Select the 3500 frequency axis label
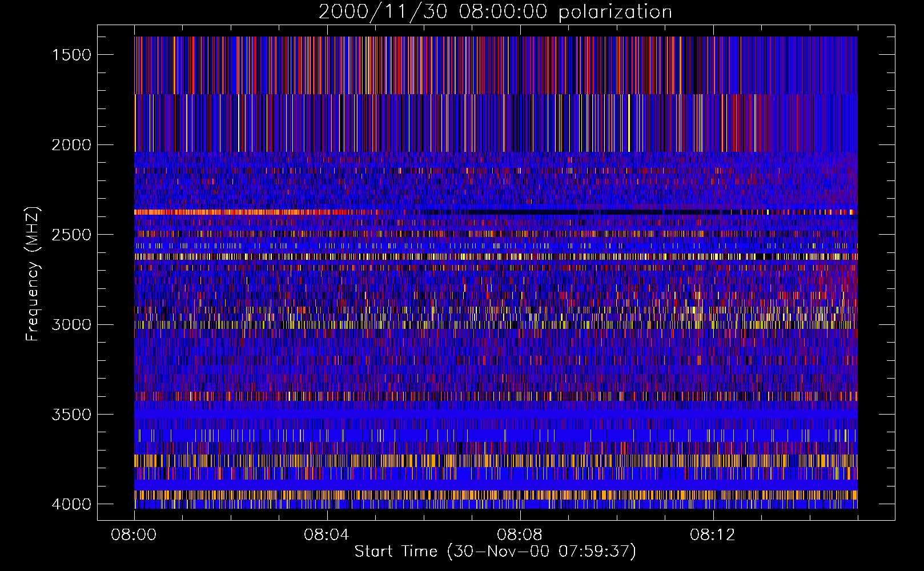The height and width of the screenshot is (571, 924). tap(71, 415)
